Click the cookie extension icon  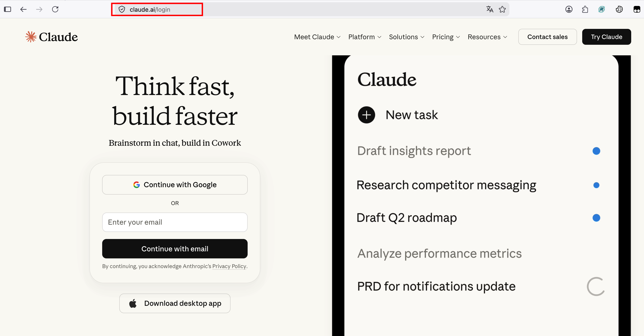[619, 9]
